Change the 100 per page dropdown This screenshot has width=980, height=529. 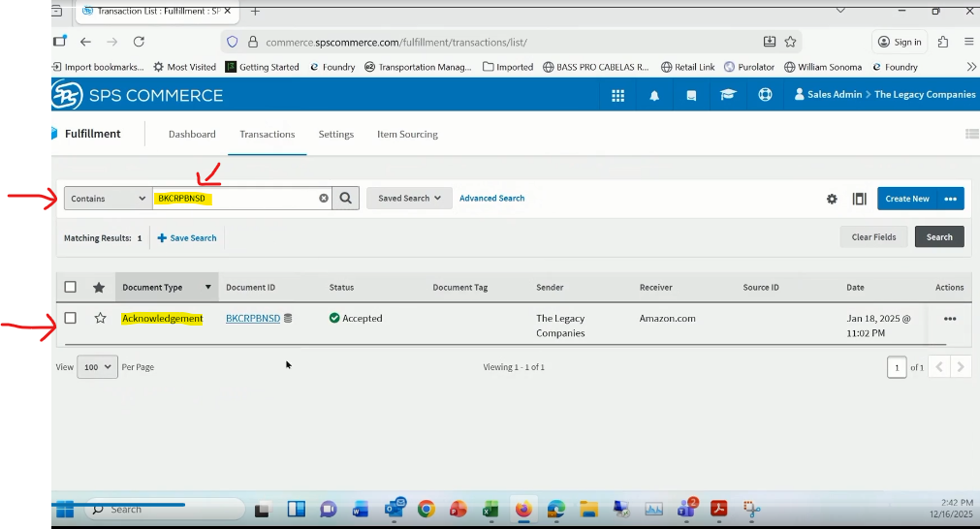pos(97,366)
